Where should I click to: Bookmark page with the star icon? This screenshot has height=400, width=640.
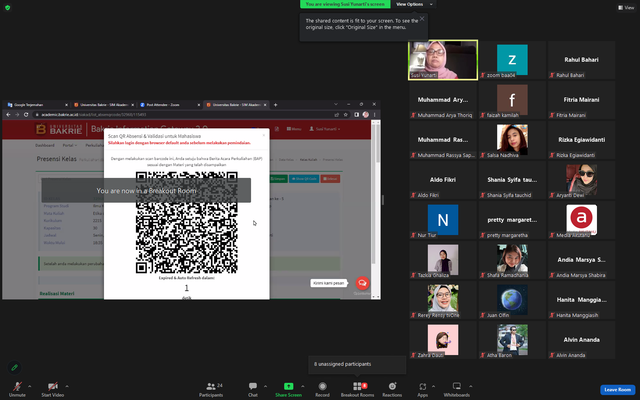346,115
